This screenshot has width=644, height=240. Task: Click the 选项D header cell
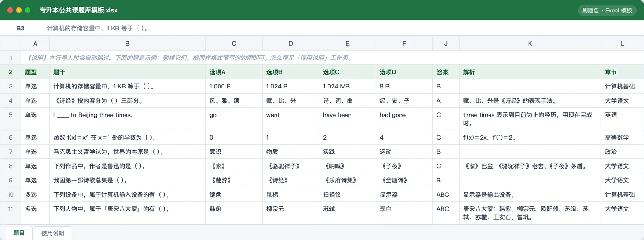[x=404, y=72]
